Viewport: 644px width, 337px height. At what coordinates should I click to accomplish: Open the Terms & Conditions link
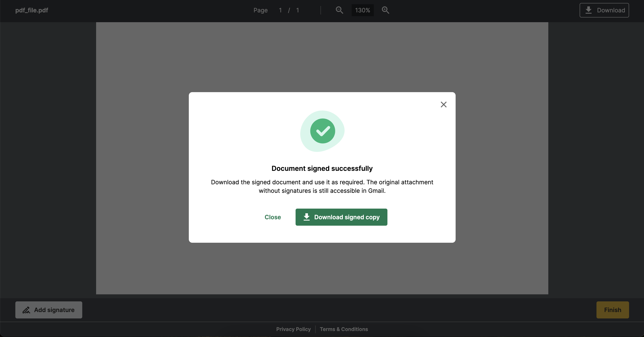(344, 329)
